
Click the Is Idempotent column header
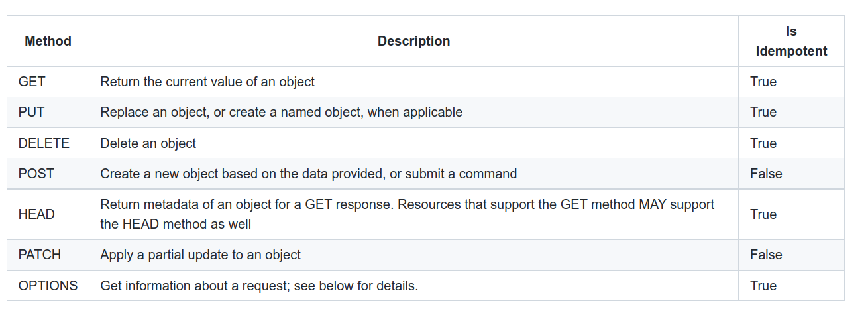coord(791,41)
